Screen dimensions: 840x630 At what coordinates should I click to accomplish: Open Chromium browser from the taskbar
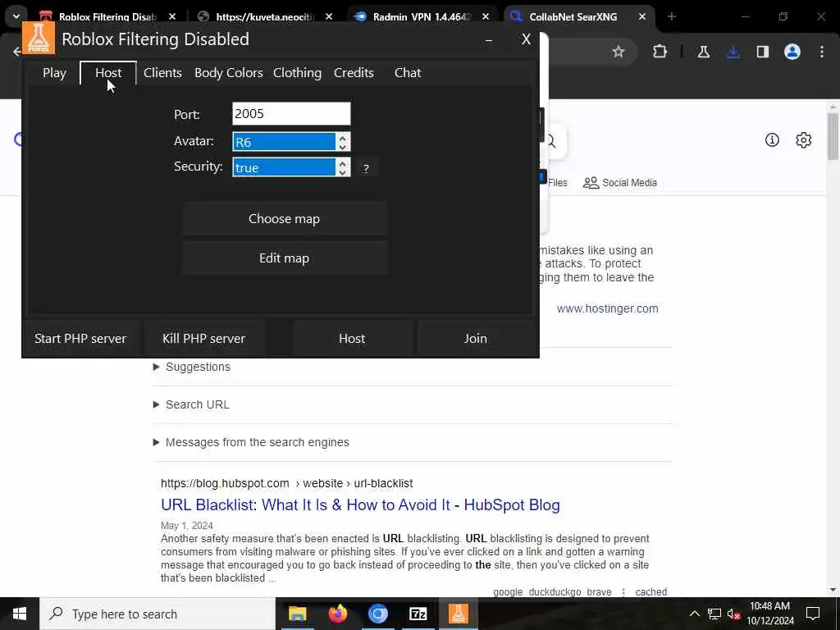coord(377,614)
